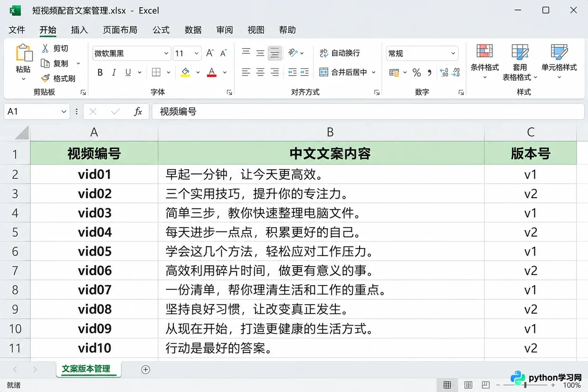Toggle underline formatting U

[x=128, y=73]
